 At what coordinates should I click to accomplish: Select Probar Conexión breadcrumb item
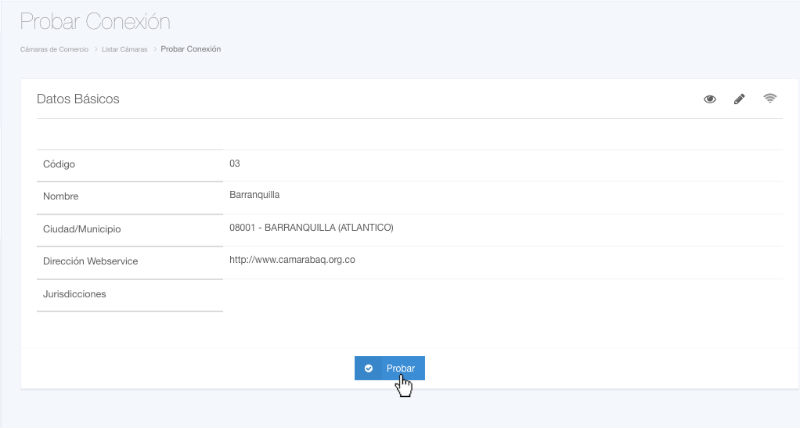click(x=191, y=49)
